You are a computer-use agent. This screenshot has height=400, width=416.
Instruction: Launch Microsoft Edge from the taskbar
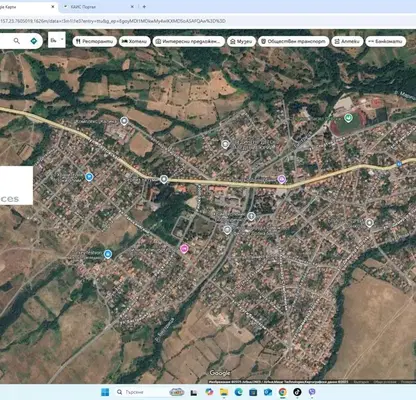[x=238, y=392]
